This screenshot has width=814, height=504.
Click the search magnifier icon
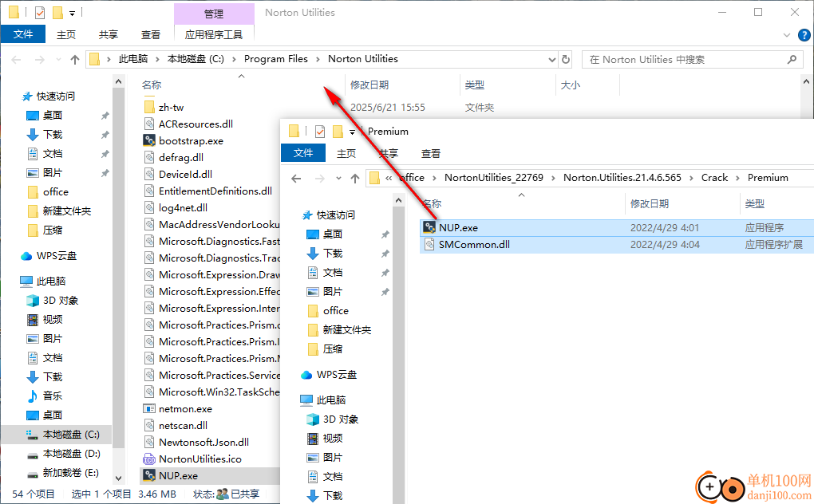[792, 60]
